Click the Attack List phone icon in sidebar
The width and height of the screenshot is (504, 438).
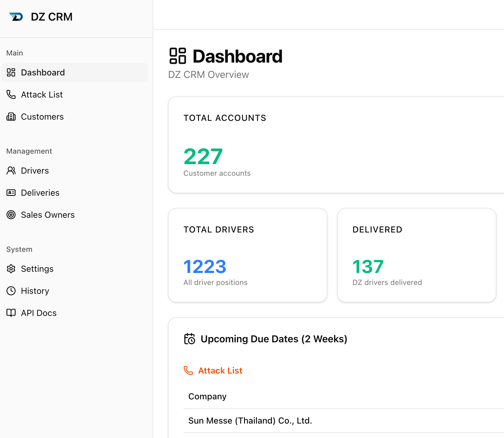(x=11, y=94)
